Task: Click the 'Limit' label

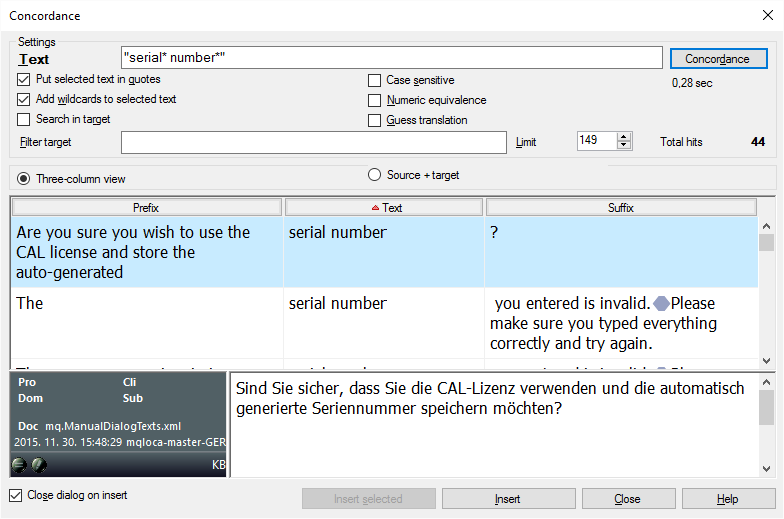Action: pyautogui.click(x=526, y=142)
